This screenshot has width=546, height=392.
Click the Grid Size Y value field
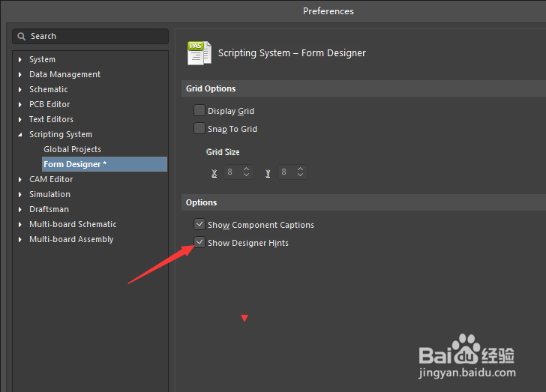point(286,172)
